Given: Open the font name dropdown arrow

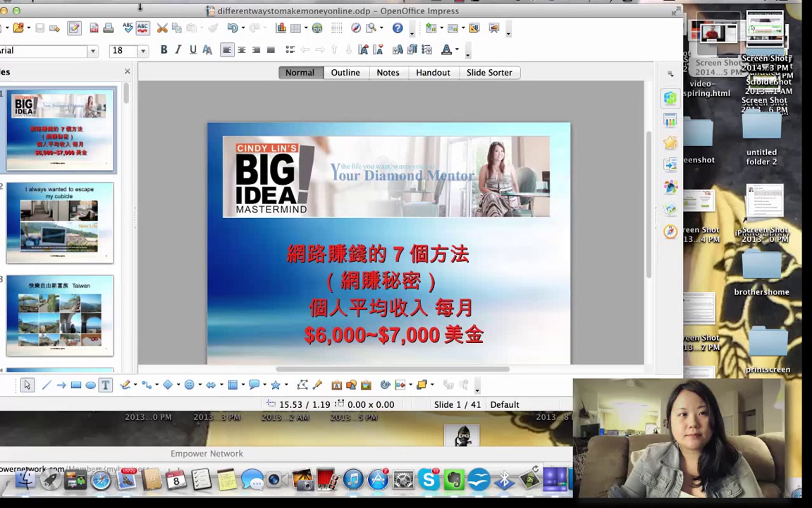Looking at the screenshot, I should coord(93,51).
